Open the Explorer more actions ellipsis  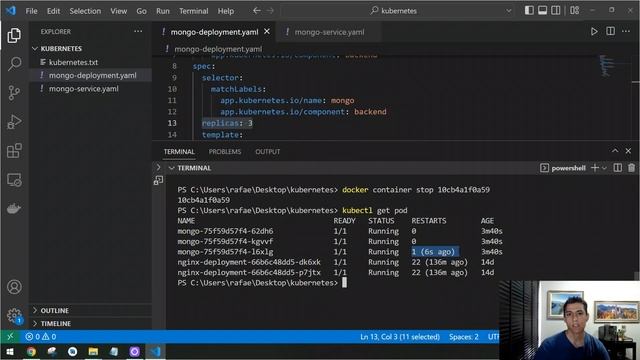pyautogui.click(x=138, y=31)
